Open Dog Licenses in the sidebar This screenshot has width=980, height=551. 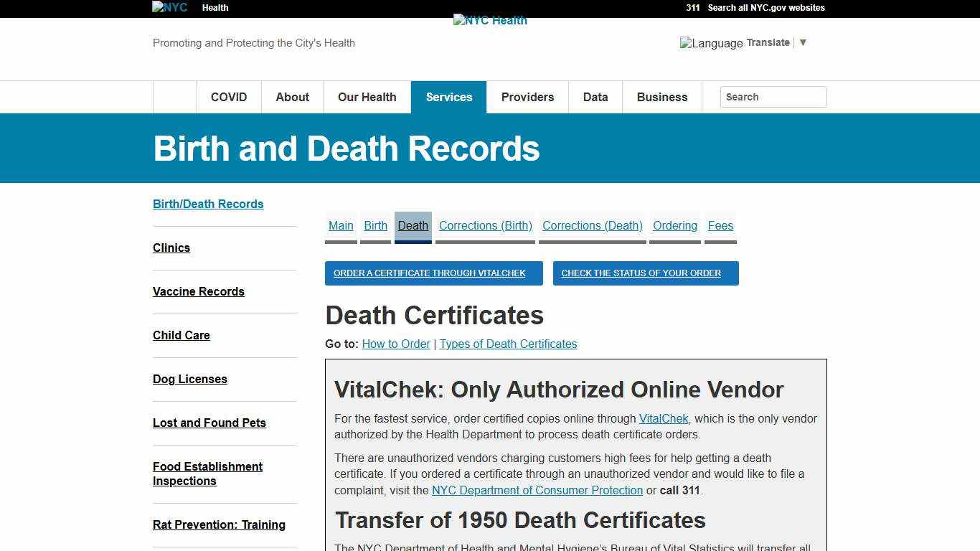tap(189, 379)
